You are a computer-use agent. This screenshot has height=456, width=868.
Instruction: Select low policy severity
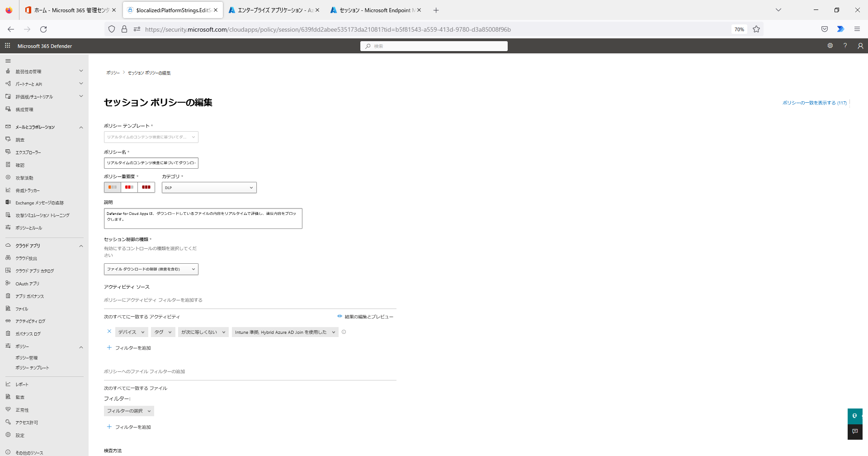click(113, 187)
